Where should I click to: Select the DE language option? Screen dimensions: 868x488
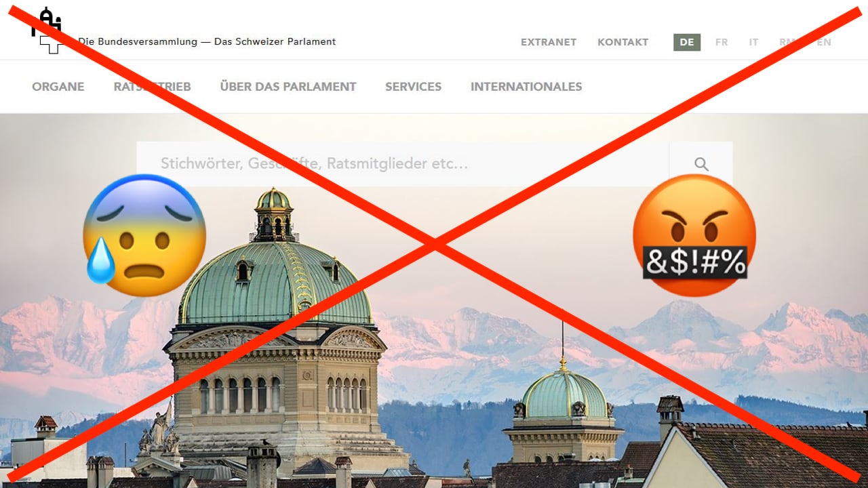tap(687, 42)
